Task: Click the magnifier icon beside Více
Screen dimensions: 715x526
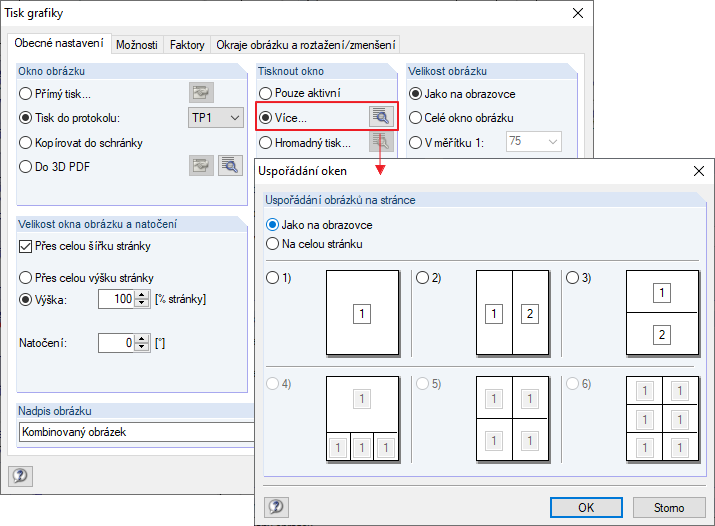Action: pos(383,117)
